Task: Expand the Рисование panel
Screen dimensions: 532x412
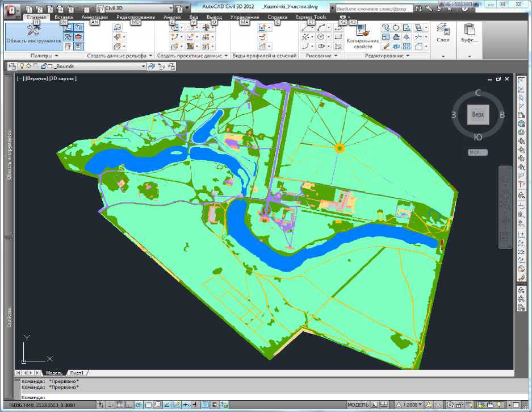Action: 321,56
